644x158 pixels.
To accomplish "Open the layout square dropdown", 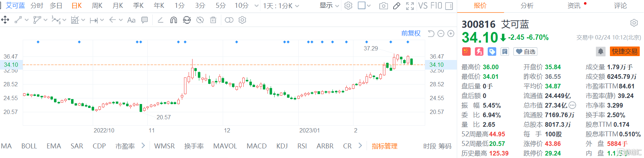I will point(364,6).
